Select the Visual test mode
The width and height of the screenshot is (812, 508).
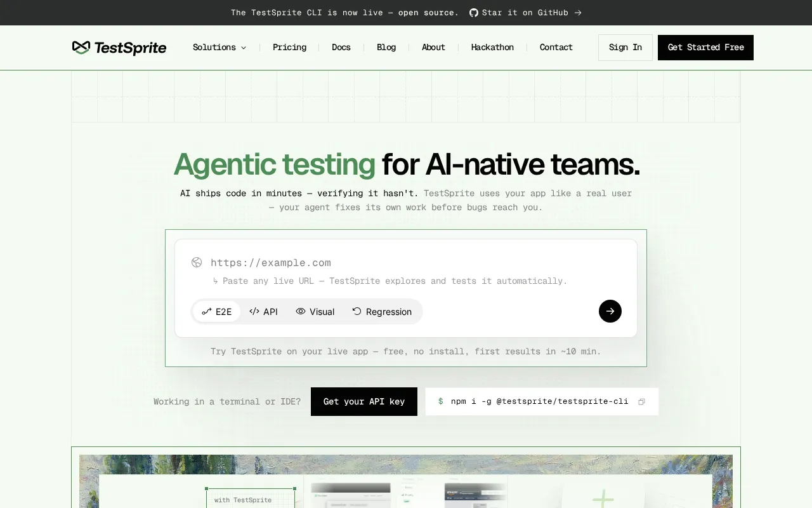[x=315, y=312]
